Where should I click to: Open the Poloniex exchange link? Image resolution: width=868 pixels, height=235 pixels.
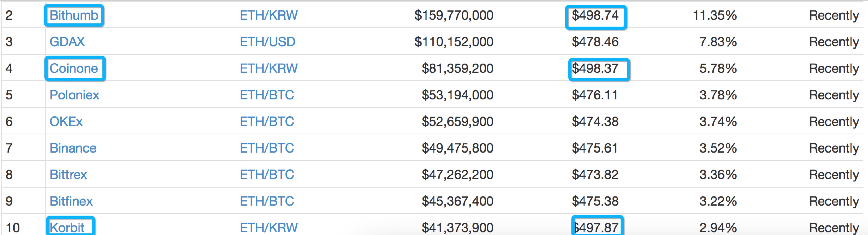75,95
